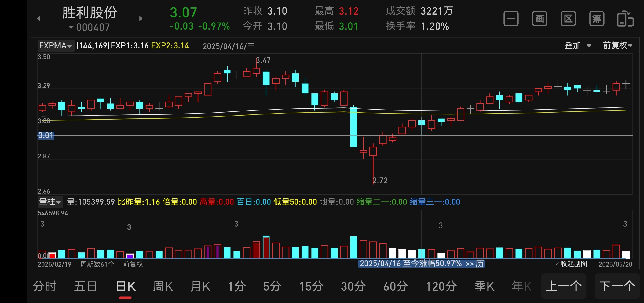Click the 区 range statistics icon

point(568,19)
